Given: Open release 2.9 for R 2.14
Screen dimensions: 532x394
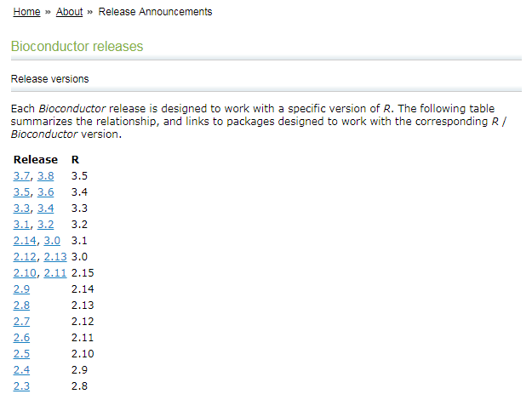Looking at the screenshot, I should click(x=22, y=289).
